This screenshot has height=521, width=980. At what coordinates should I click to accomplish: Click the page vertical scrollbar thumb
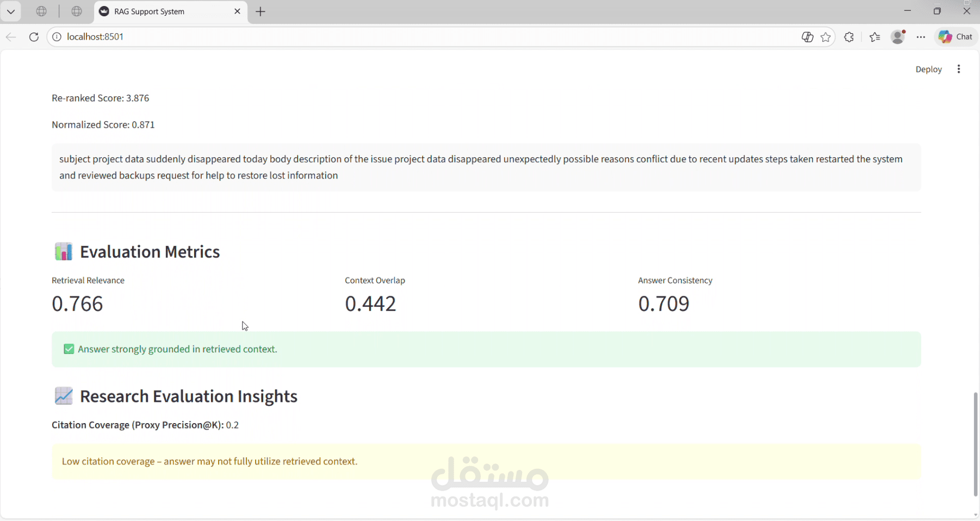click(976, 444)
